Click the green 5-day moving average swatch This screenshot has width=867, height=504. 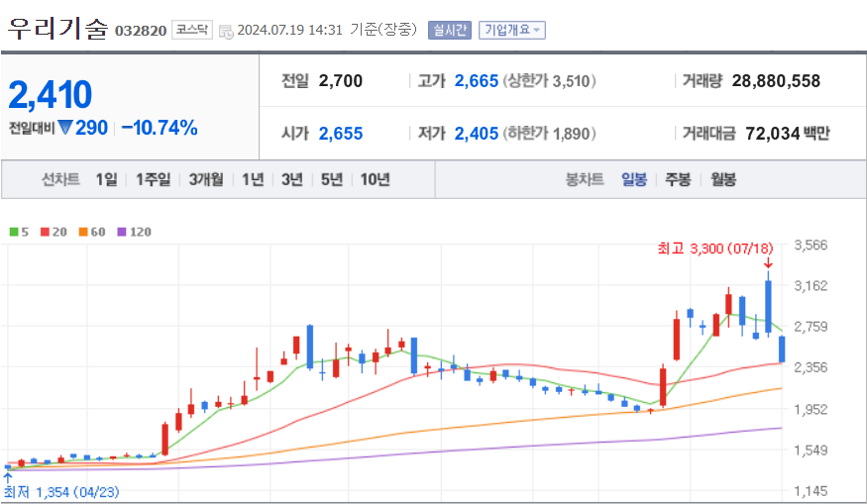tap(14, 232)
